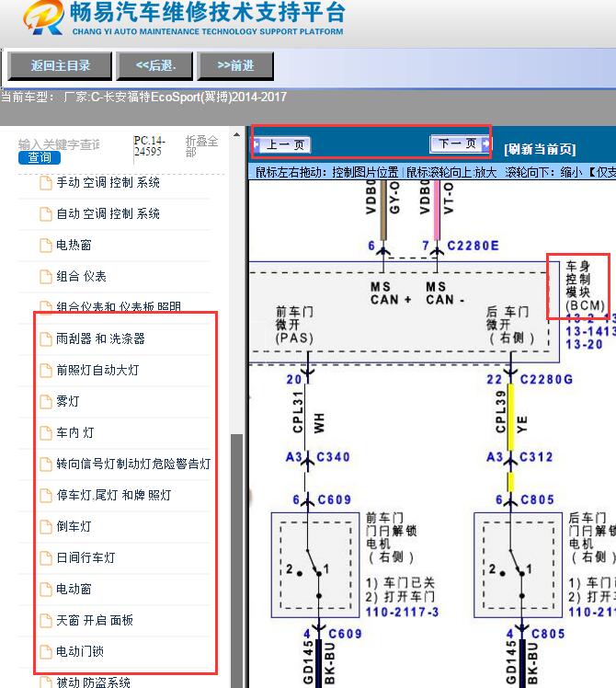Click the left arrow icon on 上一页
Screen dimensions: 616x688
tap(257, 144)
